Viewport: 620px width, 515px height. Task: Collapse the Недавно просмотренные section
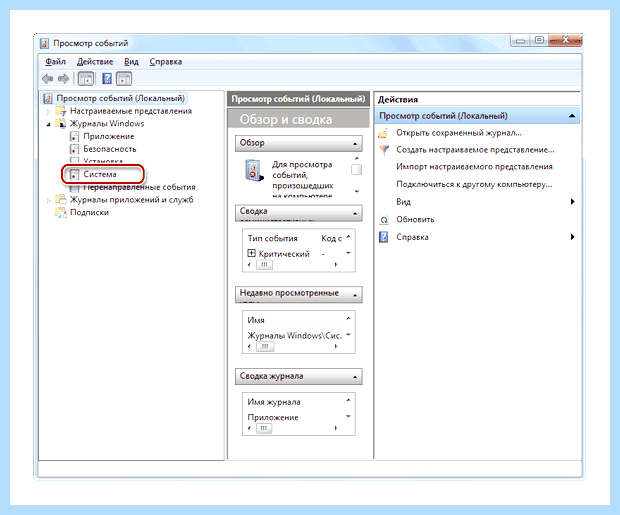pyautogui.click(x=355, y=295)
